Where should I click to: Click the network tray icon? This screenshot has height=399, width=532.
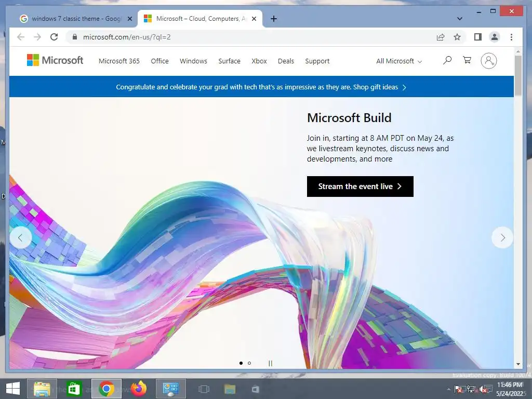click(471, 389)
